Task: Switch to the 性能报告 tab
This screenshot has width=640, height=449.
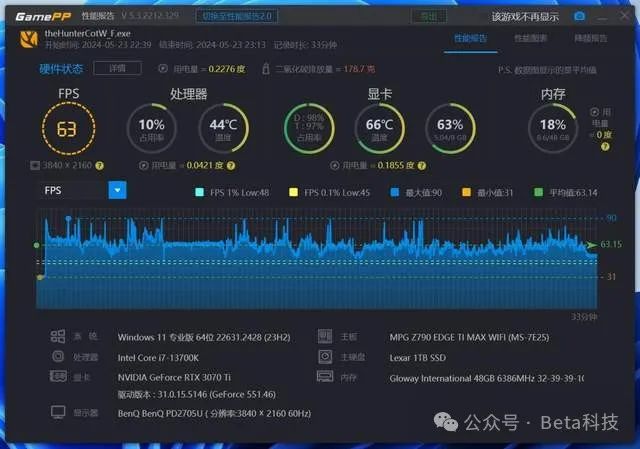Action: coord(470,39)
